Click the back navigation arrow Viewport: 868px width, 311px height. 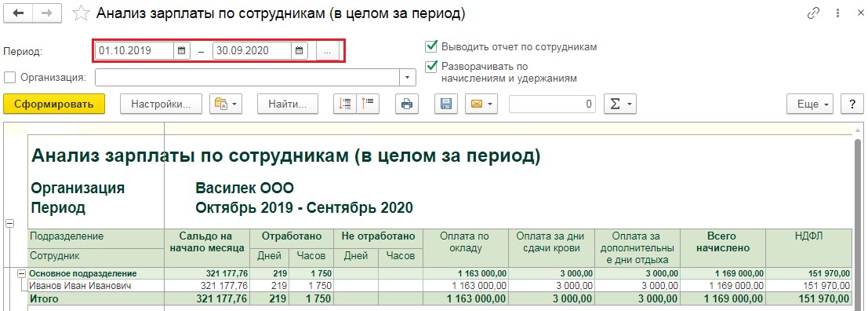18,14
